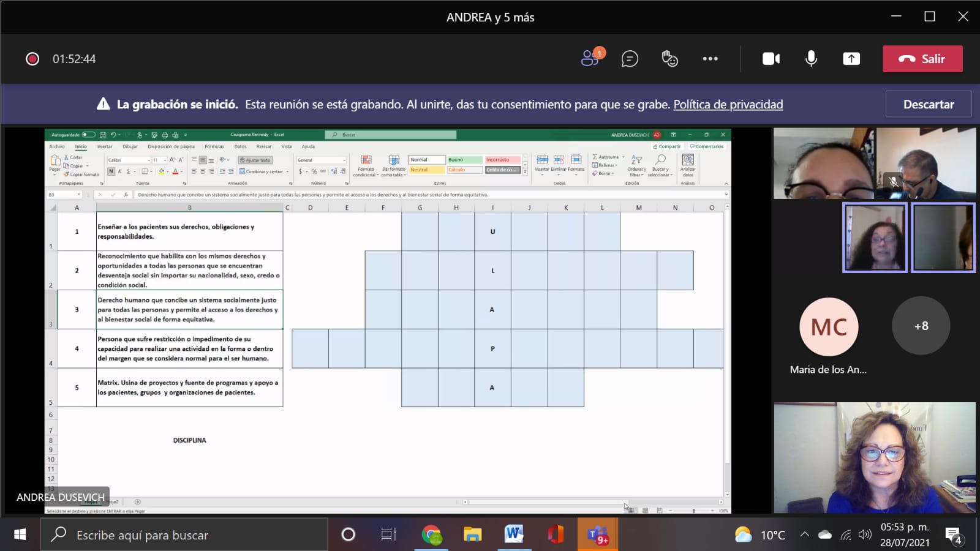Open Google Chrome from the taskbar
980x551 pixels.
point(432,534)
